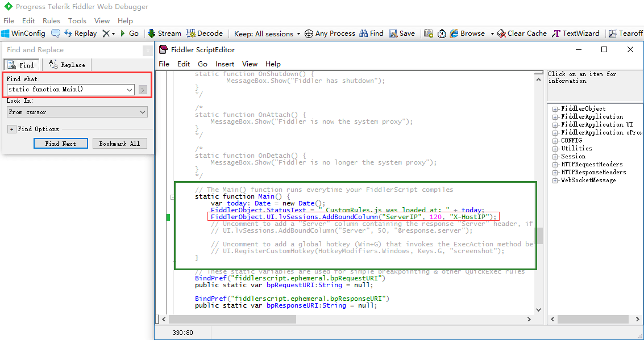Expand the Find Options section

[11, 129]
